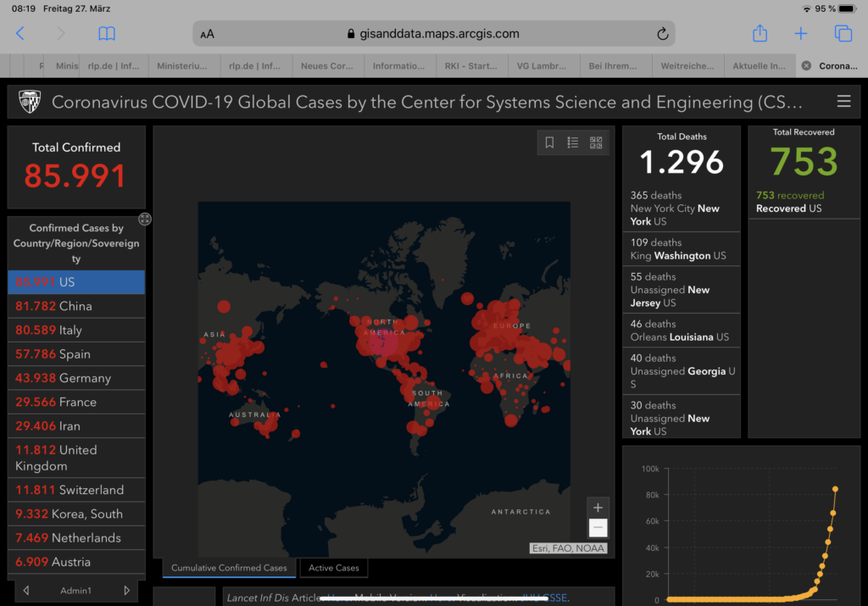Open the Safari share sheet
The image size is (868, 606).
point(760,33)
